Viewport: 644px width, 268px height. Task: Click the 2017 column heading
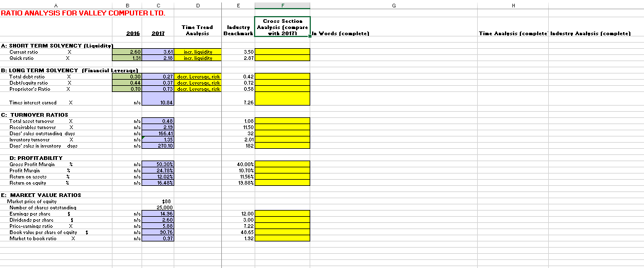158,33
